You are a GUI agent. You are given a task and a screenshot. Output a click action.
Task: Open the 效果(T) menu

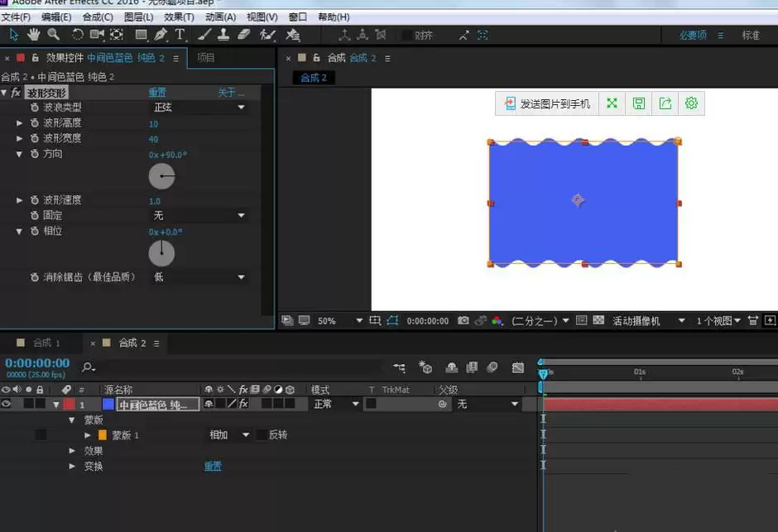[179, 17]
